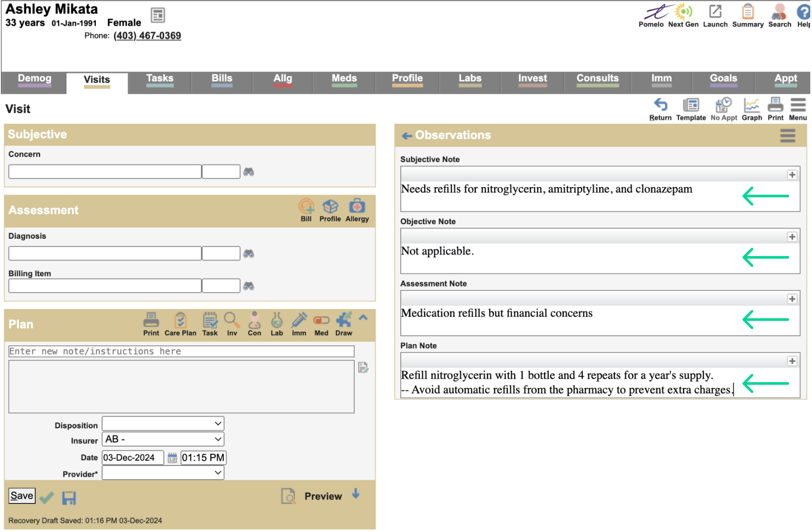Open the calendar date picker icon

pos(172,458)
